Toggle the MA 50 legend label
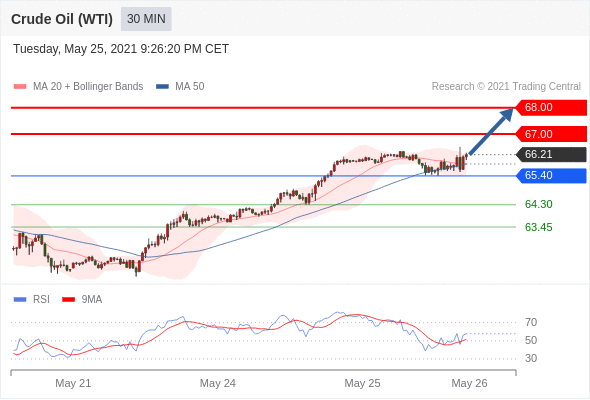The width and height of the screenshot is (590, 400). [x=190, y=87]
